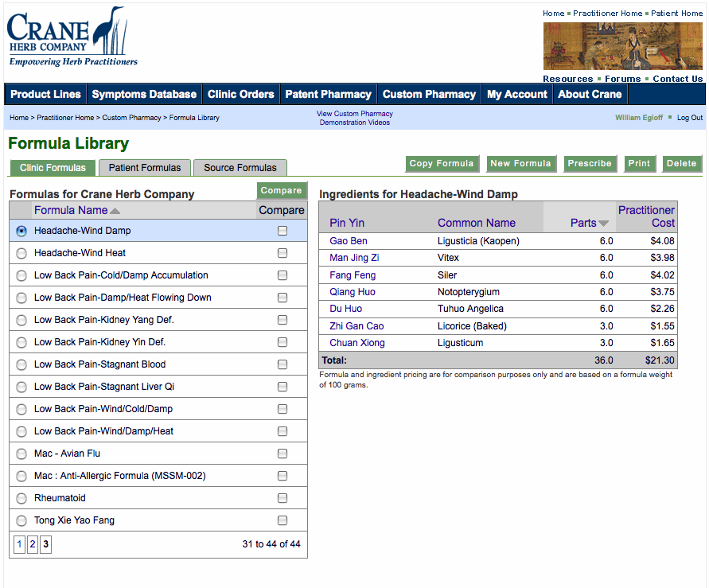Click the Log Out link

click(689, 118)
